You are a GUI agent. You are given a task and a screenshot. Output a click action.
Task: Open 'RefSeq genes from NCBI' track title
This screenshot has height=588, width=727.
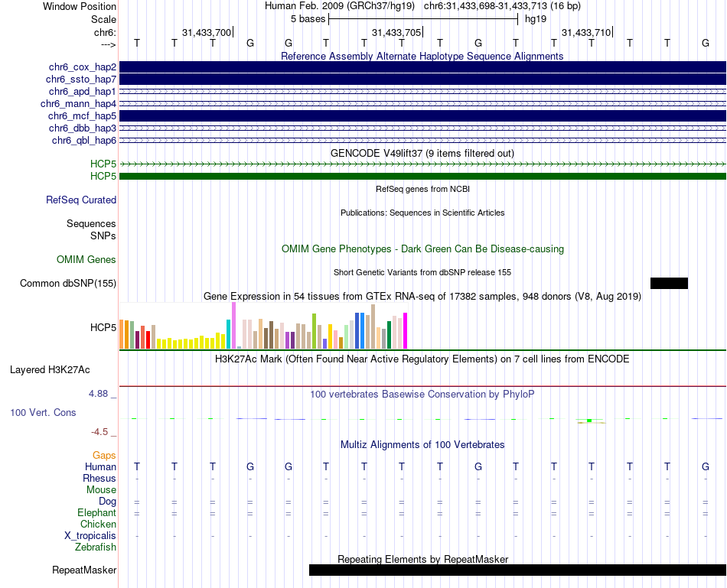[422, 189]
